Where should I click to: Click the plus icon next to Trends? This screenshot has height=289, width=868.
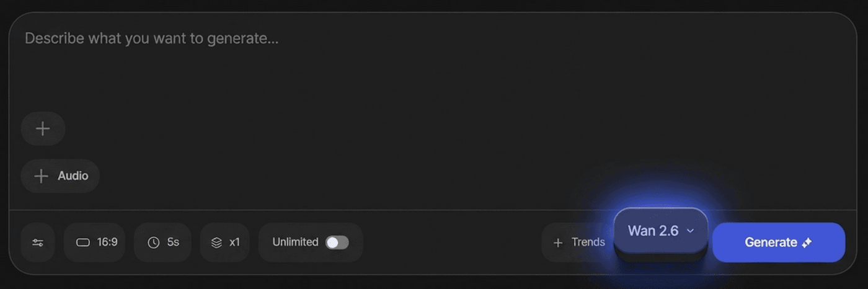pos(558,242)
